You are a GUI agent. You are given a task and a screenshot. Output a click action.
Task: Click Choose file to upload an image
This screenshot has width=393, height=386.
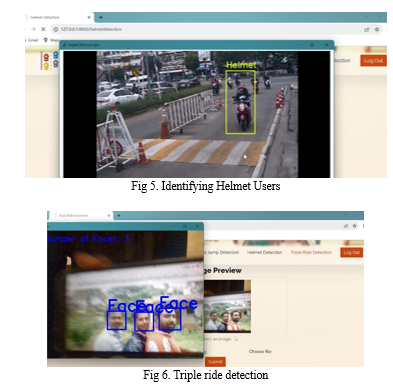pos(260,351)
